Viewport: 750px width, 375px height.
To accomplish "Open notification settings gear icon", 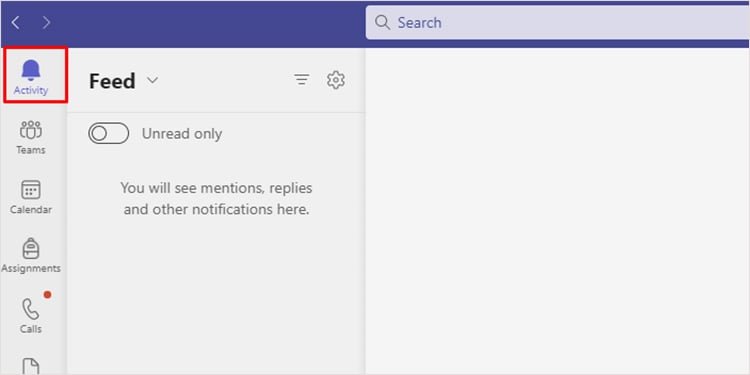I will [336, 80].
